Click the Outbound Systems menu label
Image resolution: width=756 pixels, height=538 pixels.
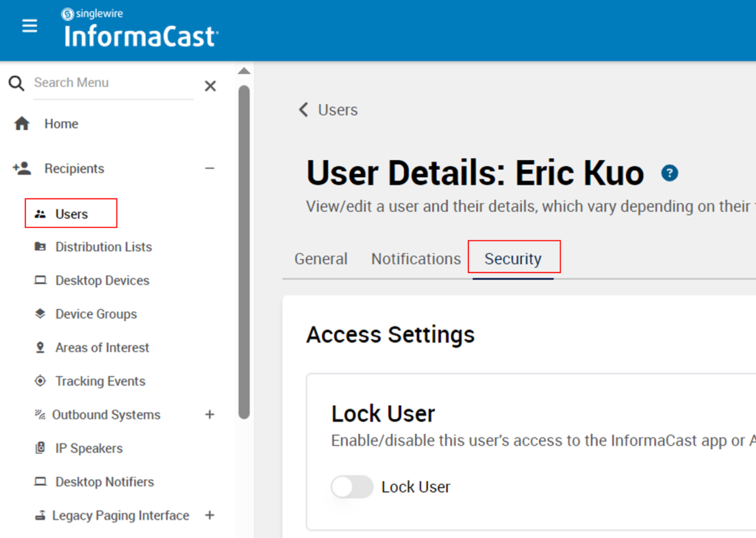tap(106, 415)
